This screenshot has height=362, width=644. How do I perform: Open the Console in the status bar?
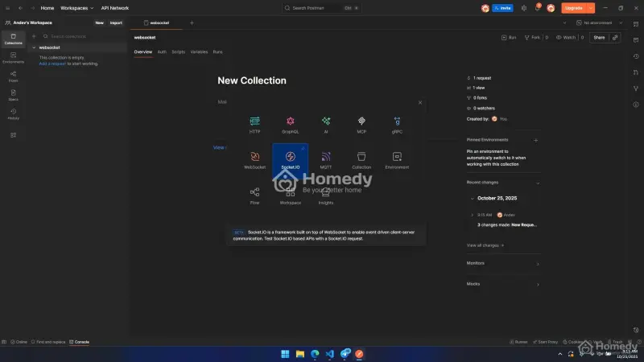79,342
